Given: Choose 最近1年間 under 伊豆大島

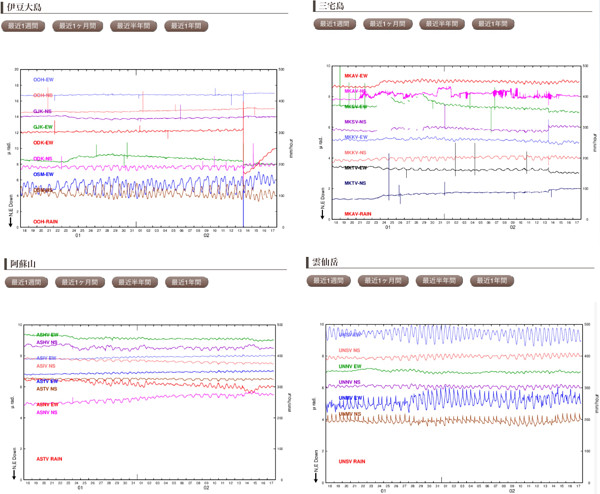Looking at the screenshot, I should [x=186, y=27].
